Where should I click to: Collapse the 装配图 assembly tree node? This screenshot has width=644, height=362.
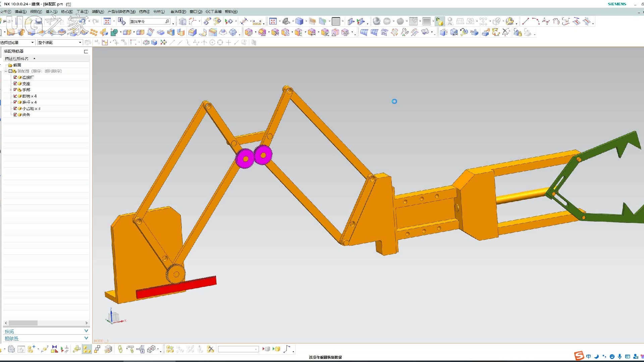pyautogui.click(x=6, y=71)
